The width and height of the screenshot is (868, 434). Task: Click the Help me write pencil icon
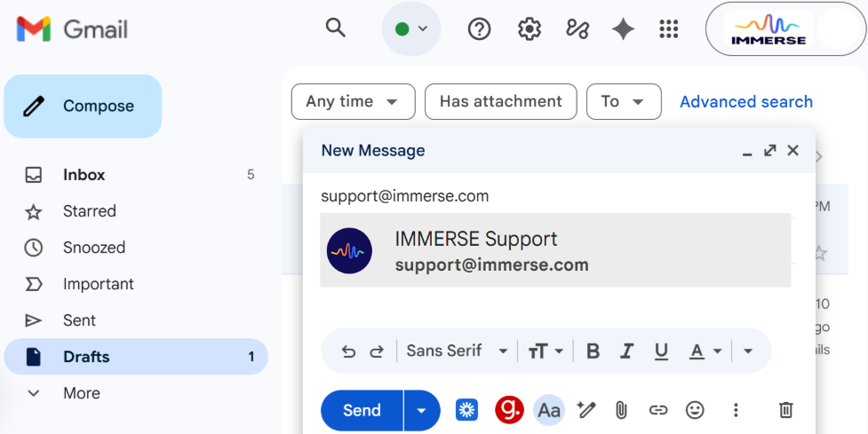pyautogui.click(x=585, y=410)
